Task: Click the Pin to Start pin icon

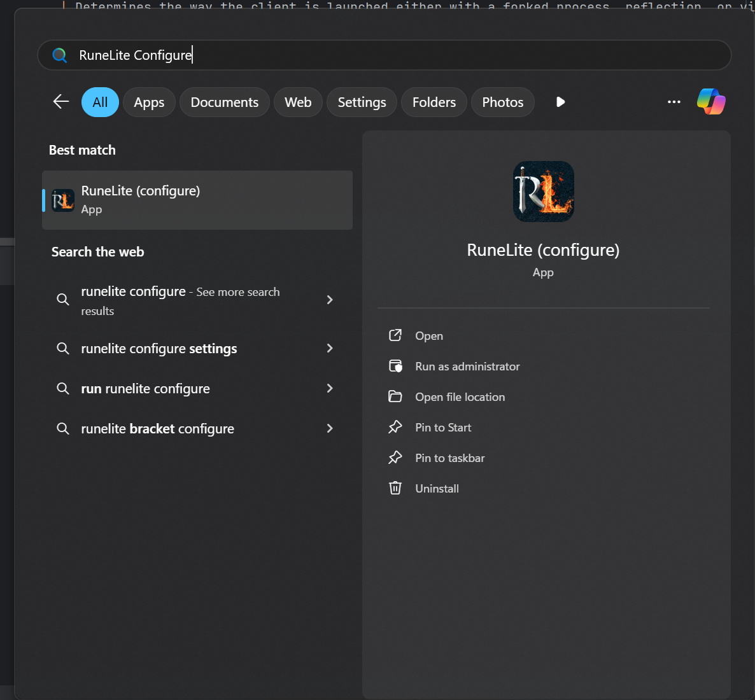Action: (395, 427)
